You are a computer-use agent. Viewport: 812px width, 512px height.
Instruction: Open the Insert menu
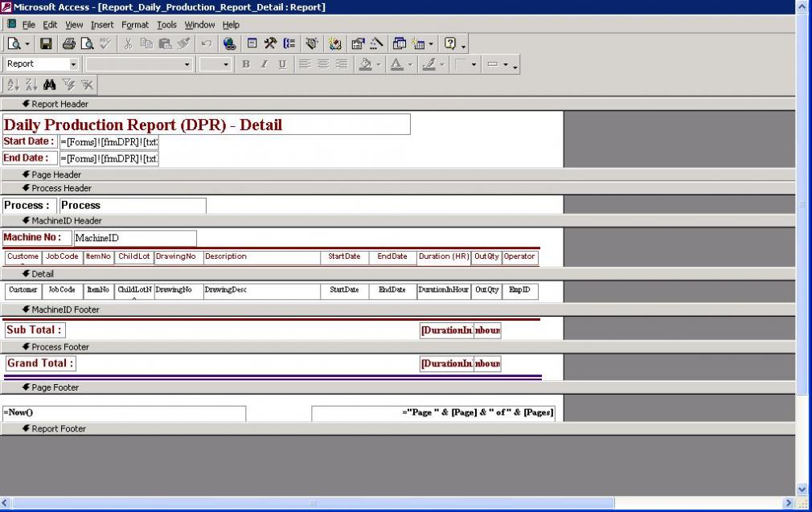[x=102, y=25]
